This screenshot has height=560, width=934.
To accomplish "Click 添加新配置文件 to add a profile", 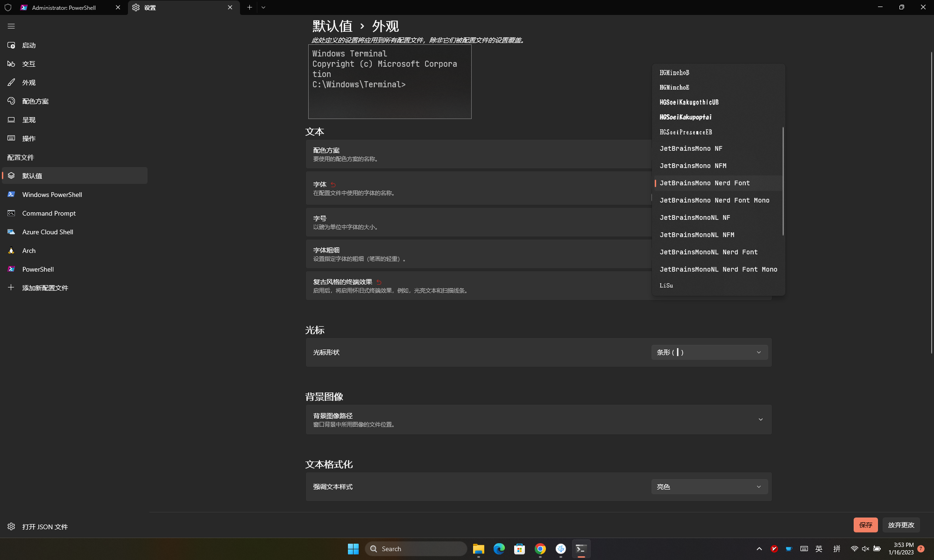I will coord(75,288).
